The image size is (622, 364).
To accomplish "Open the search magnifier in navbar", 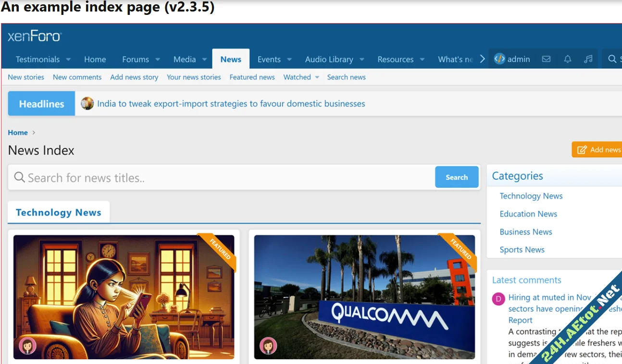I will 612,59.
